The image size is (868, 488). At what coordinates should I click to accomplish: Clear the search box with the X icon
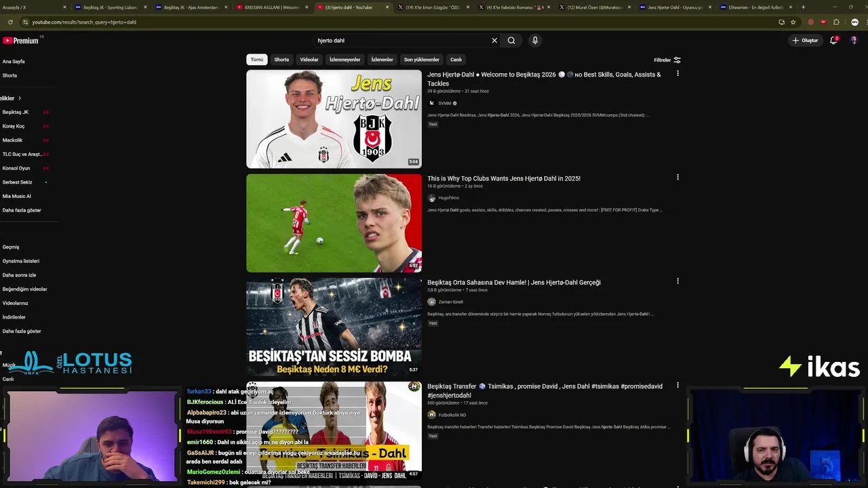494,41
